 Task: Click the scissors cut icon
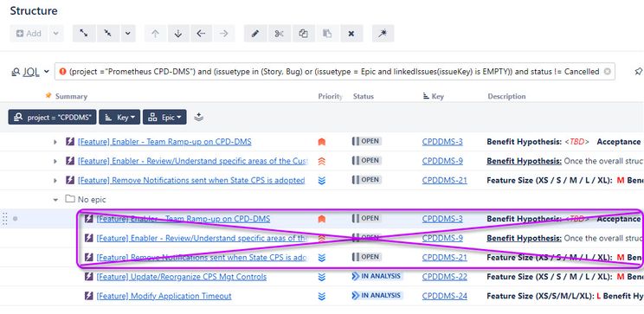pyautogui.click(x=280, y=34)
